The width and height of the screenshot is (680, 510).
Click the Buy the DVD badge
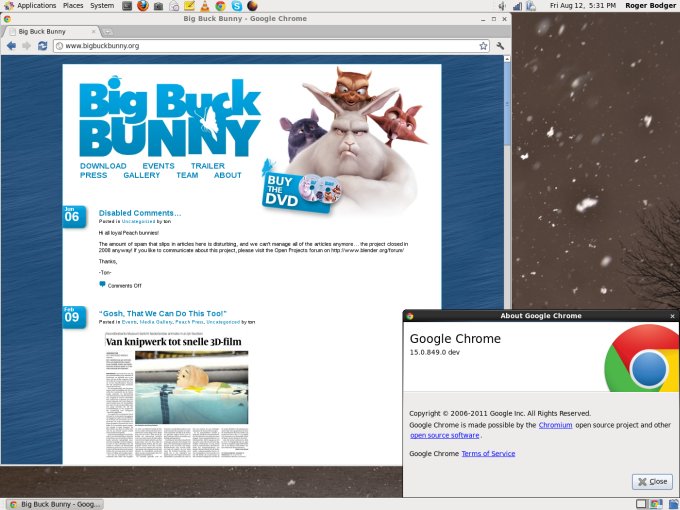pos(301,191)
